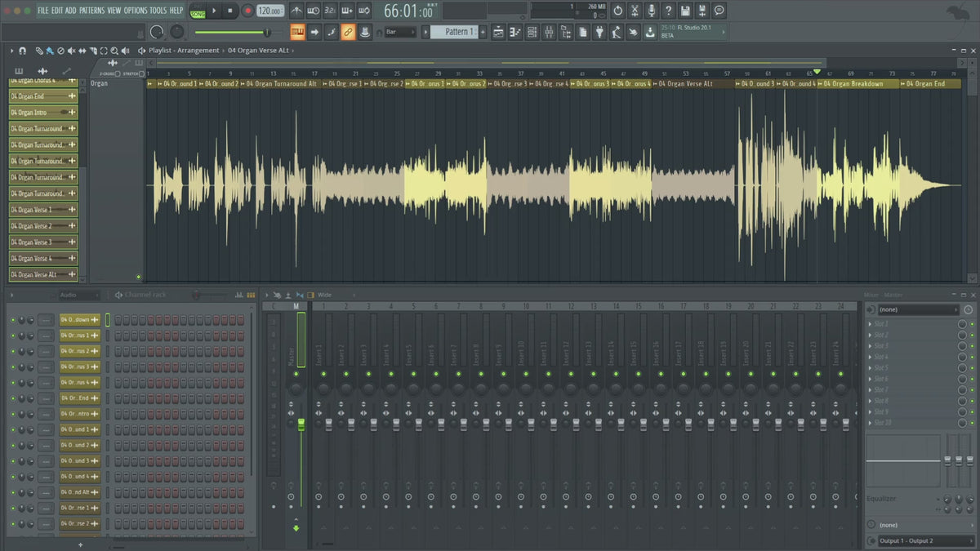Open the OPTIONS menu

coord(135,10)
